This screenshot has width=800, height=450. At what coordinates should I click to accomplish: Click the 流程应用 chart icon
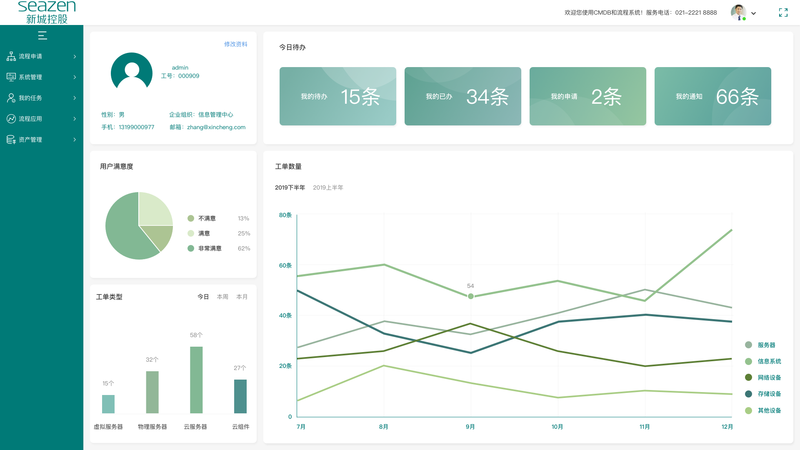(x=11, y=118)
